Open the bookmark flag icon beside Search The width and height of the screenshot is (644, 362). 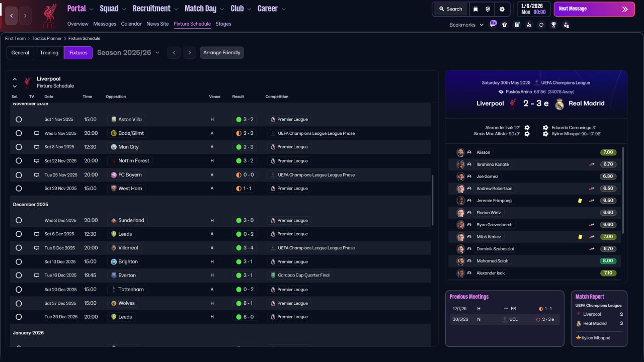tap(476, 9)
